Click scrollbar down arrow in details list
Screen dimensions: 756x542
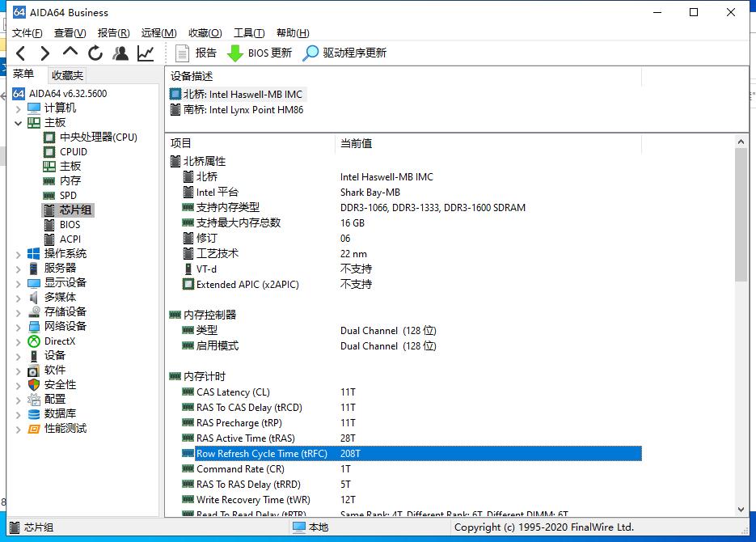(741, 510)
